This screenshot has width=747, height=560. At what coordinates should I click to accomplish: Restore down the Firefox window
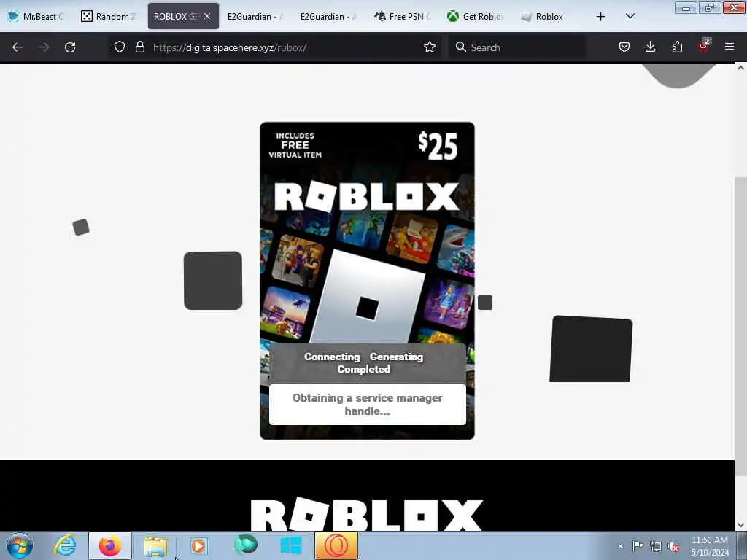710,7
